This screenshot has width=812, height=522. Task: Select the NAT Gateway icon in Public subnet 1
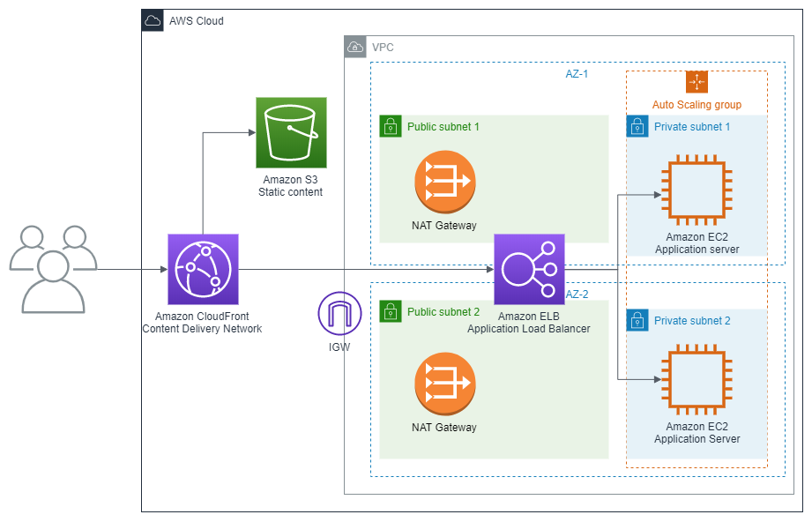point(445,182)
